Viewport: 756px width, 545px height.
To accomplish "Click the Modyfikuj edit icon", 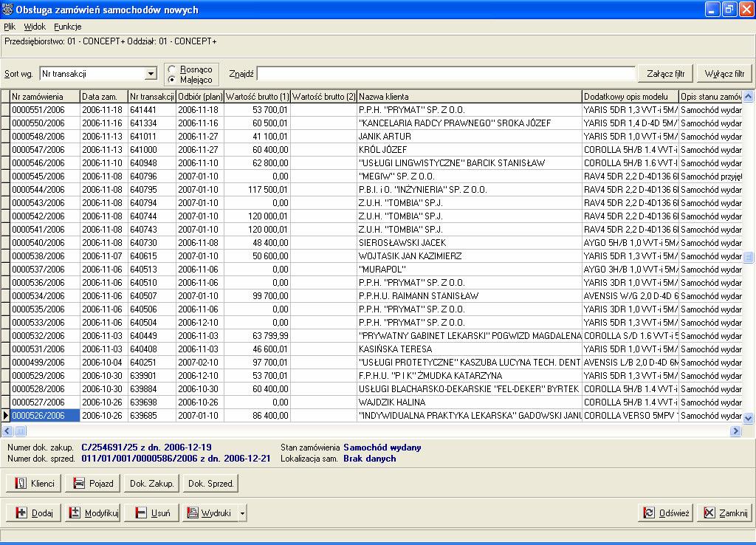I will (x=75, y=513).
